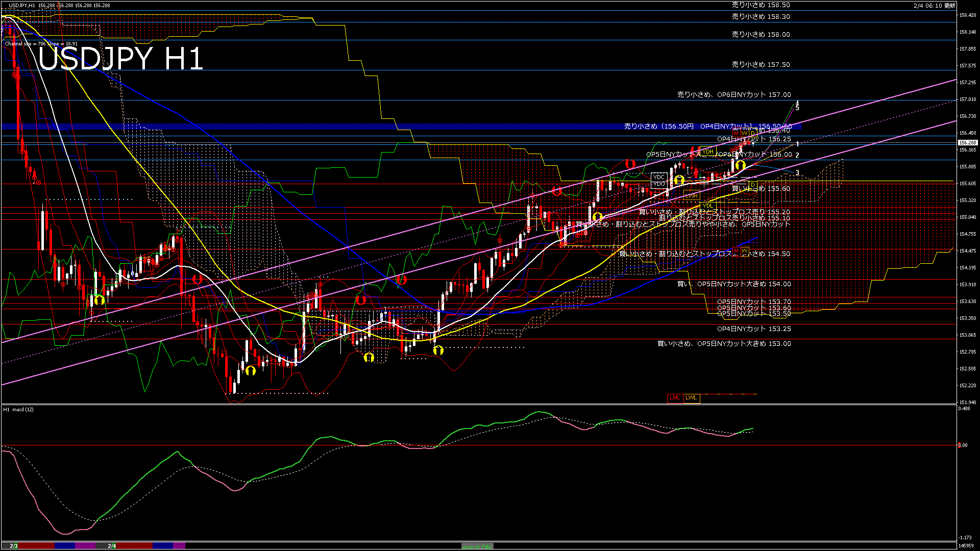This screenshot has height=551, width=980.
Task: Click the YDH yesterday-high label box
Action: [x=707, y=152]
